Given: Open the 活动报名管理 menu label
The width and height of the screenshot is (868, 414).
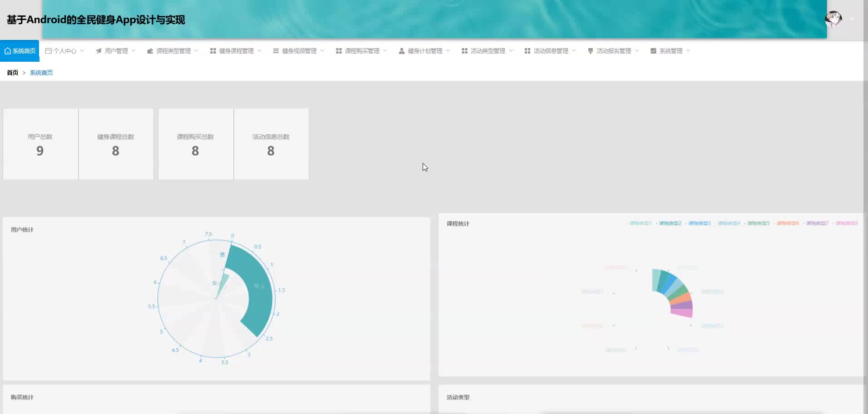Looking at the screenshot, I should (614, 51).
